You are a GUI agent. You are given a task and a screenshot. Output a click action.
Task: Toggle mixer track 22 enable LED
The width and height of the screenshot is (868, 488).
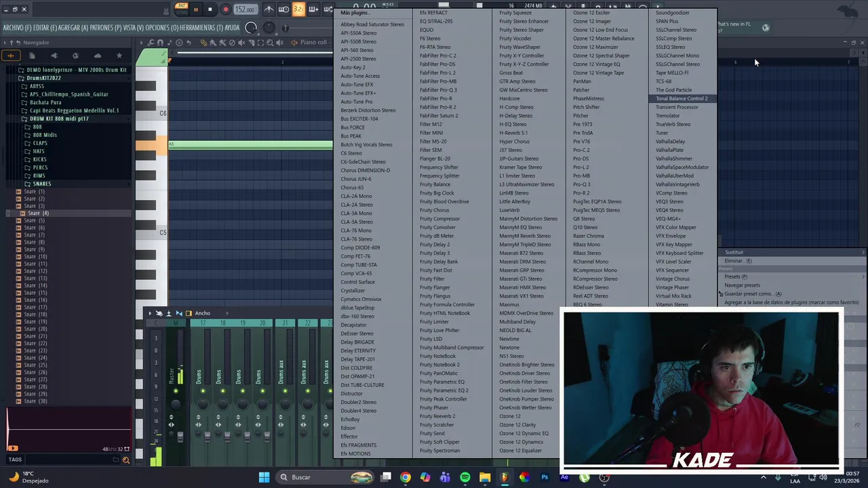[x=307, y=391]
